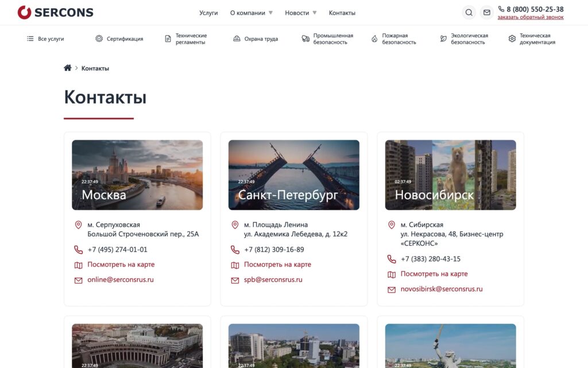This screenshot has height=368, width=588.
Task: Open Технические регламенты category
Action: pos(191,39)
